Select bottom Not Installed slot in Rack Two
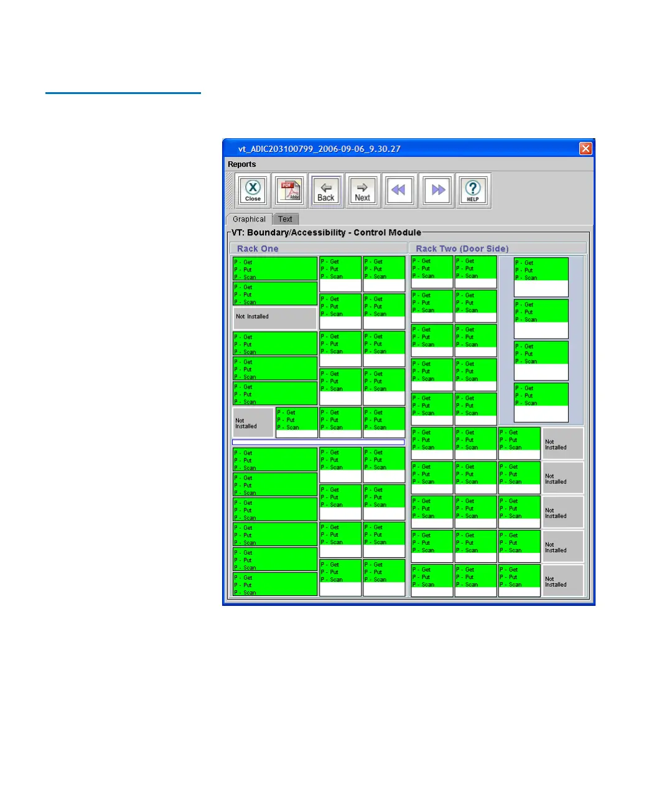This screenshot has height=807, width=672. (x=563, y=581)
